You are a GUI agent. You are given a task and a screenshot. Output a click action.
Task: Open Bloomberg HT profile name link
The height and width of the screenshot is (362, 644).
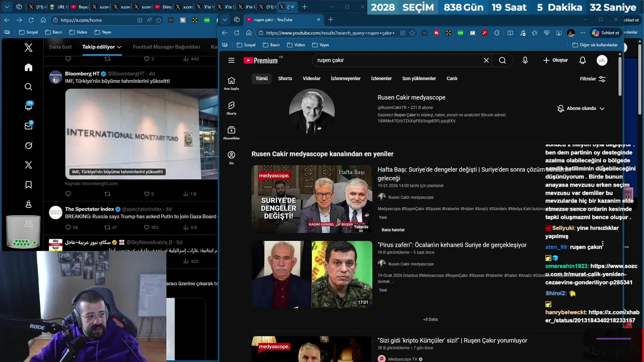82,73
